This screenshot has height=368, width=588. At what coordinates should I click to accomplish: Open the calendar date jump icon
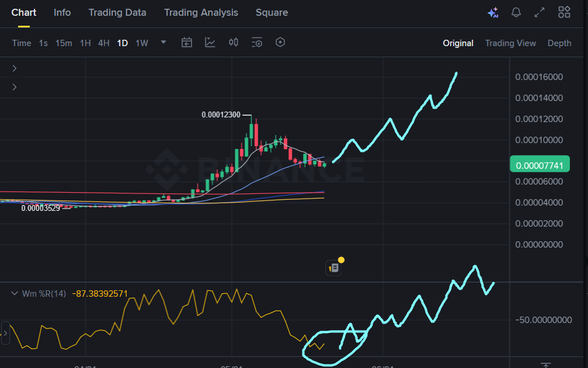pyautogui.click(x=187, y=43)
